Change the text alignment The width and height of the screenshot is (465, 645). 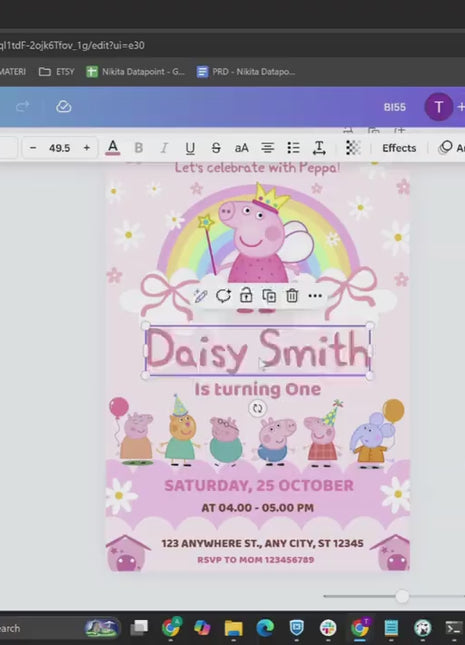(x=267, y=148)
